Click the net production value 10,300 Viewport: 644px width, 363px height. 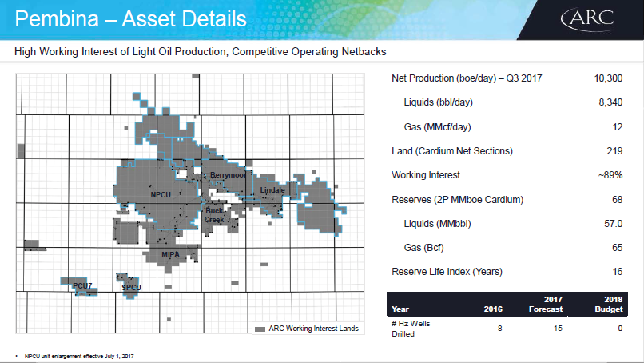click(x=608, y=78)
